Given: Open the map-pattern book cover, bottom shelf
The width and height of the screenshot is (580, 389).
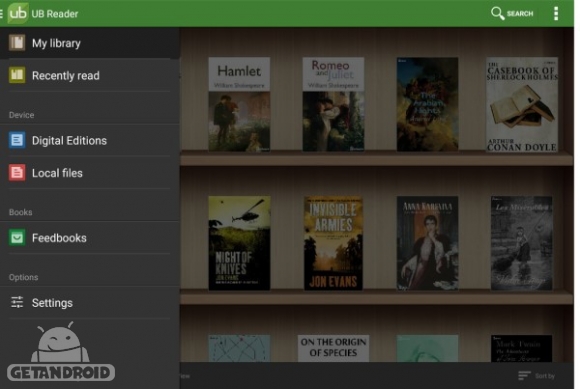Looking at the screenshot, I should 239,348.
